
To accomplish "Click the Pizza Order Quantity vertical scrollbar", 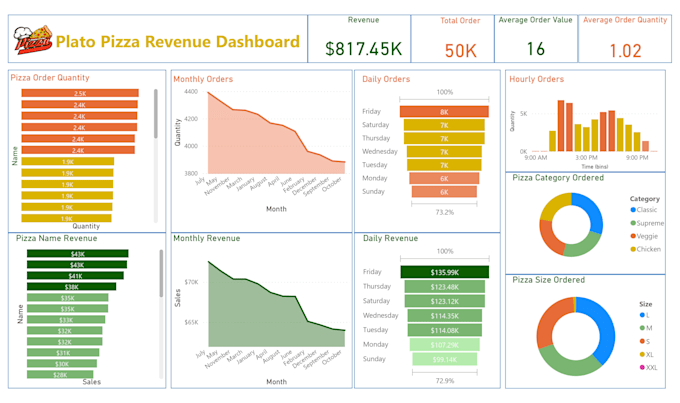I will tap(156, 114).
